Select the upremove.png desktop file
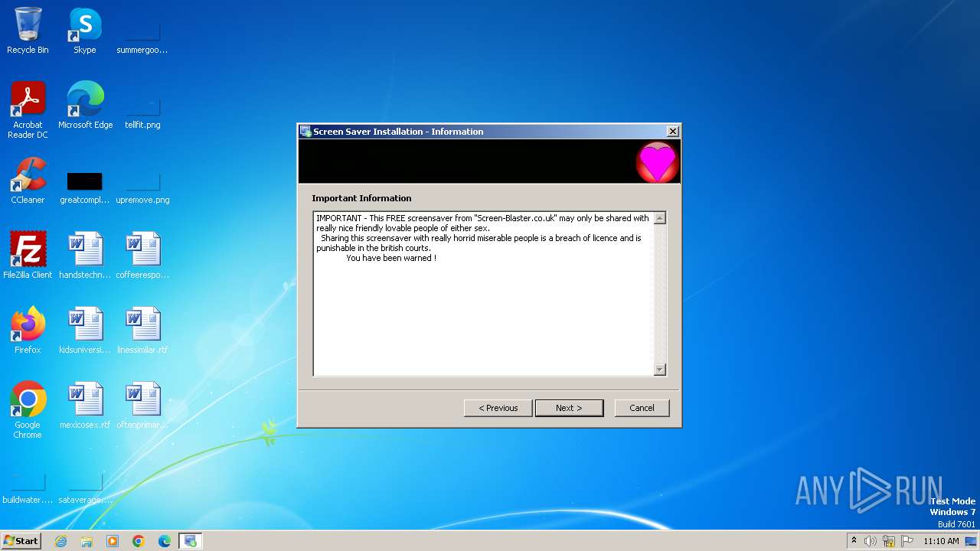The height and width of the screenshot is (551, 980). coord(142,187)
